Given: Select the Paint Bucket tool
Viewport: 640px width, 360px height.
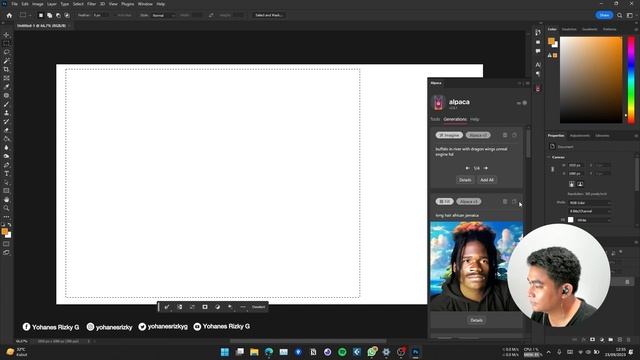Looking at the screenshot, I should coord(6,139).
